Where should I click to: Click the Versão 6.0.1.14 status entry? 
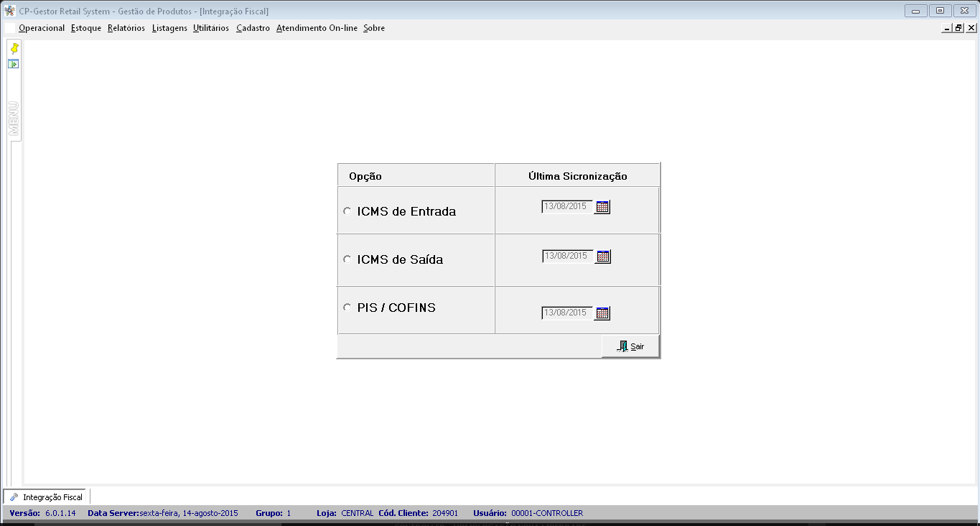point(42,513)
